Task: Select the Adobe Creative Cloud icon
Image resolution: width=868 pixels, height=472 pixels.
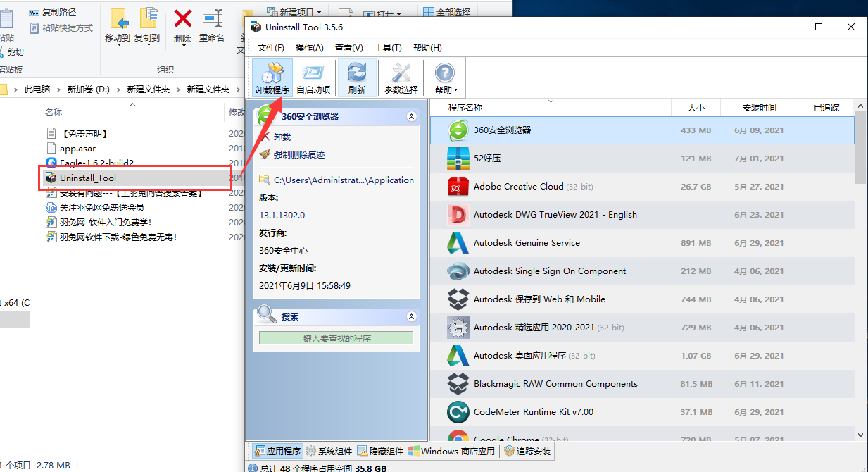Action: [458, 187]
